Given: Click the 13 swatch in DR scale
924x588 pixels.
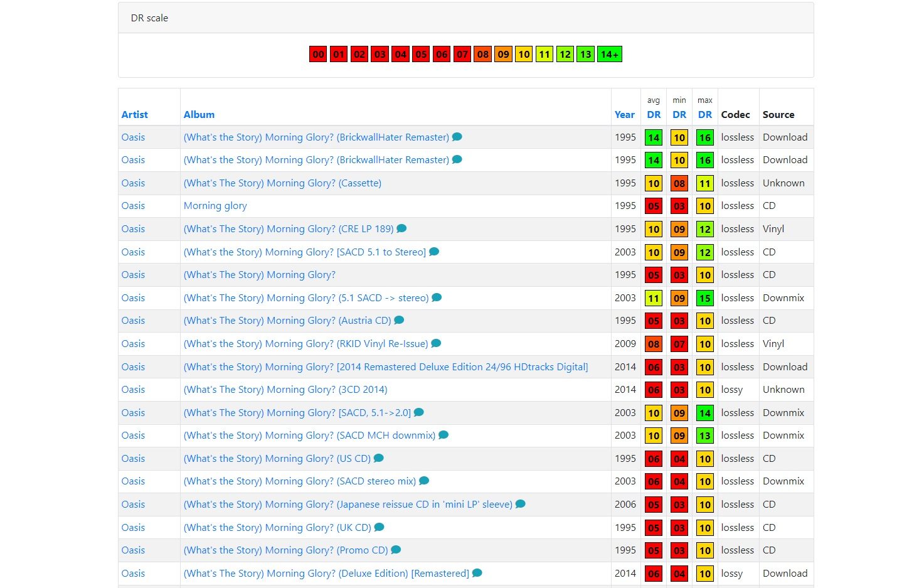Looking at the screenshot, I should point(585,54).
